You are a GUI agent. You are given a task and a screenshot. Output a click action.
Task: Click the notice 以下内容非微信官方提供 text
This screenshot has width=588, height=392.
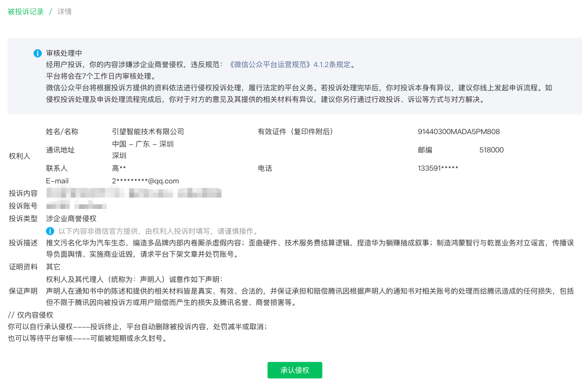click(159, 231)
